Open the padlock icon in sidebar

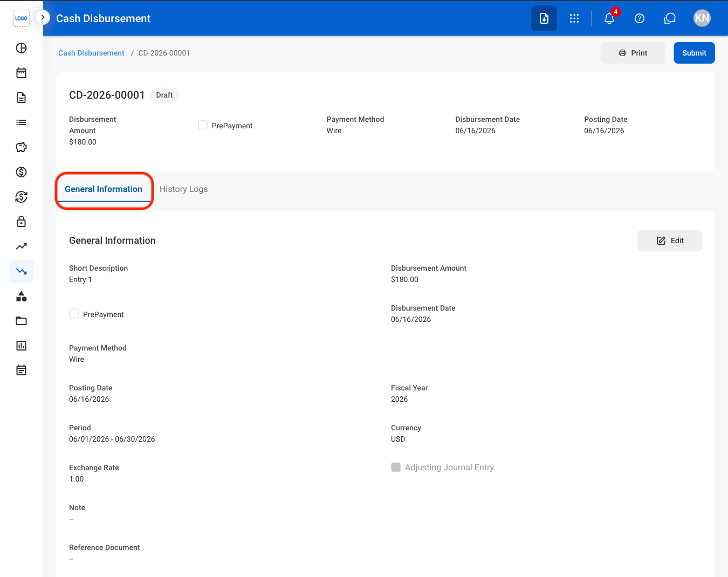click(x=21, y=222)
